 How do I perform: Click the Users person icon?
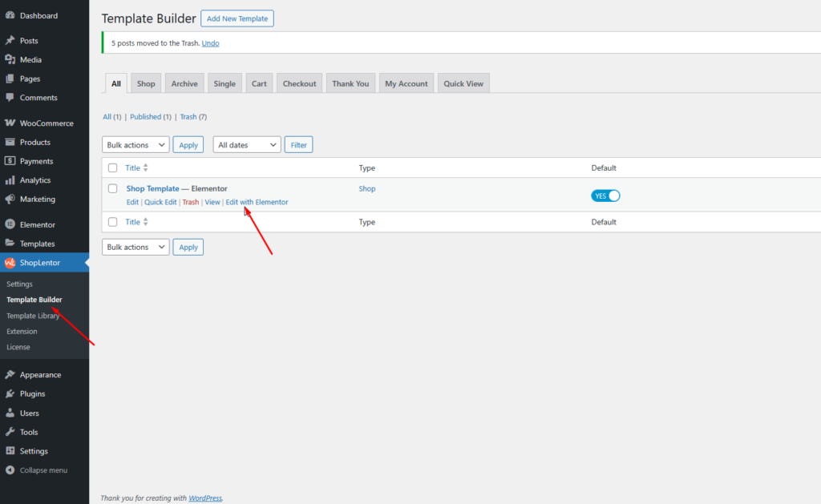point(10,413)
